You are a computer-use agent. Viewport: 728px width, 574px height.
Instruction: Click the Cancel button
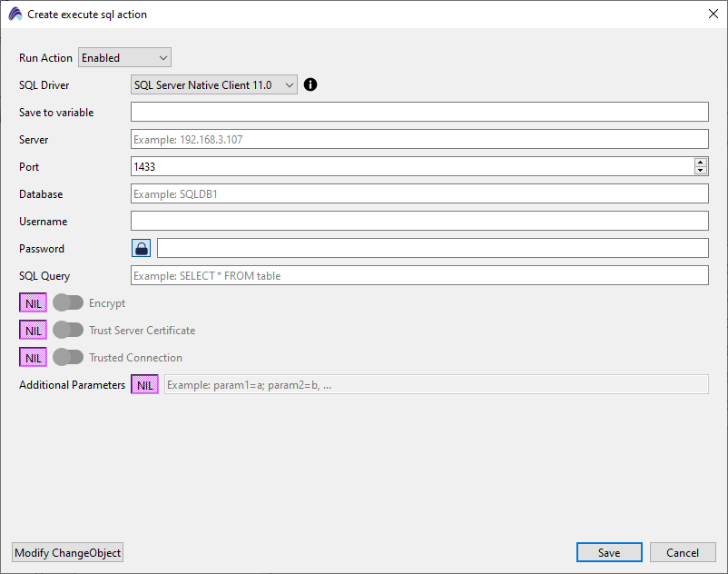point(683,553)
